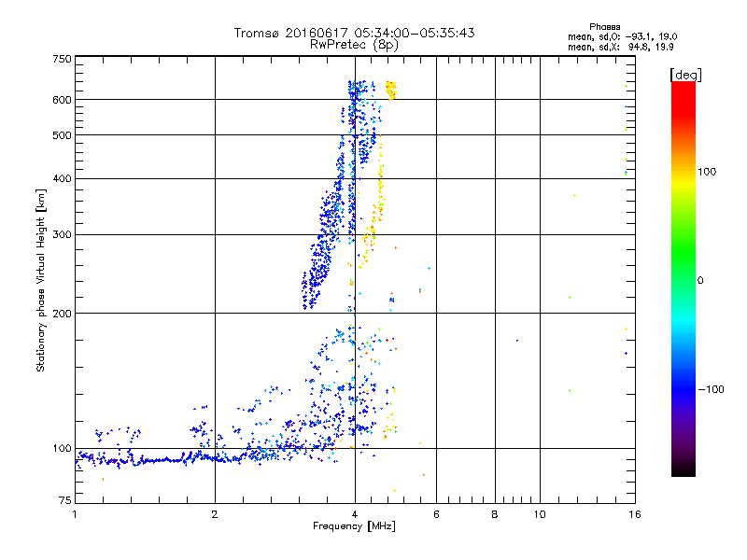Click the y-axis tick label '600'
747x560 pixels.
62,100
